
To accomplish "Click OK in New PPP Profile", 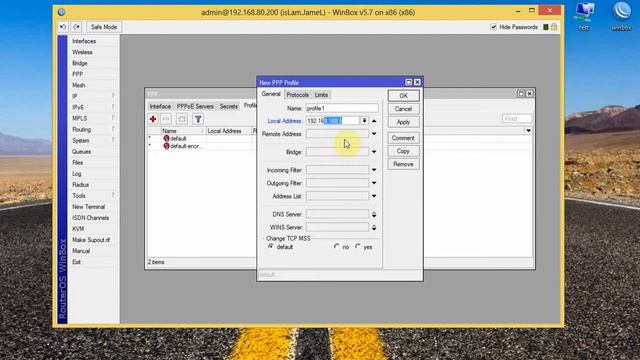I will pyautogui.click(x=403, y=96).
